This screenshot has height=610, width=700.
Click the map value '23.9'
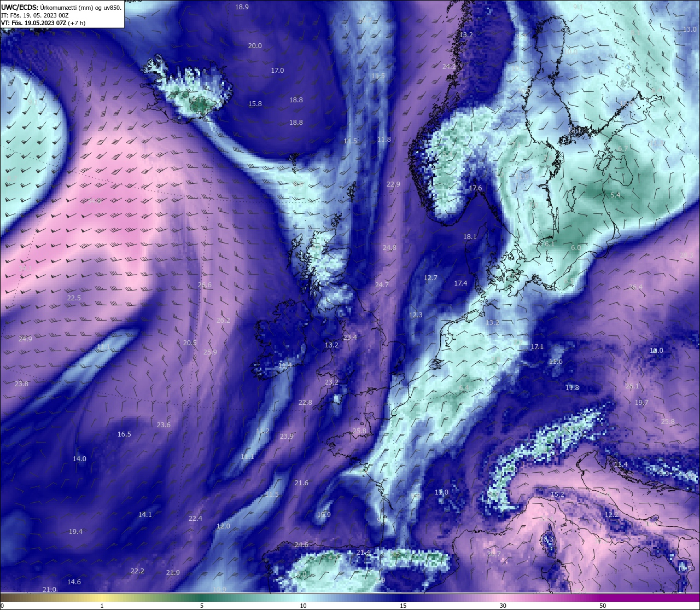tap(287, 437)
